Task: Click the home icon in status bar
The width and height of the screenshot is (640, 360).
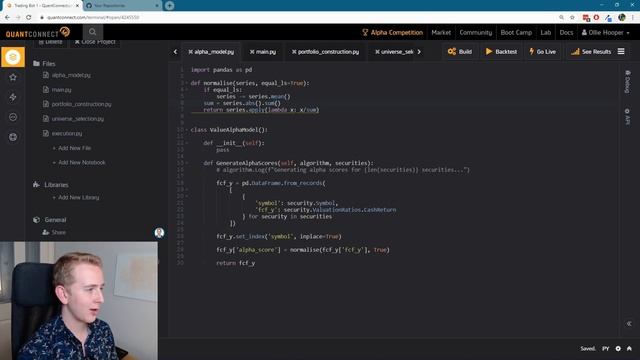Action: click(x=629, y=349)
